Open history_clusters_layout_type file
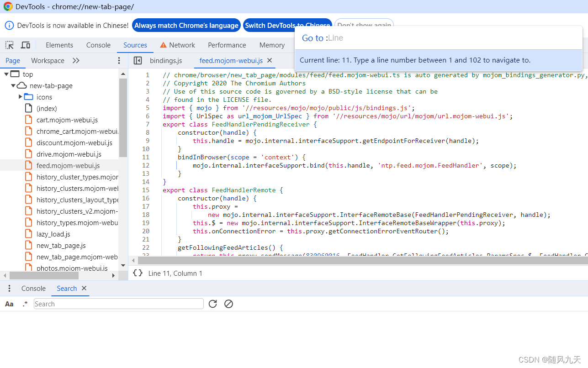Image resolution: width=588 pixels, height=368 pixels. [x=77, y=200]
